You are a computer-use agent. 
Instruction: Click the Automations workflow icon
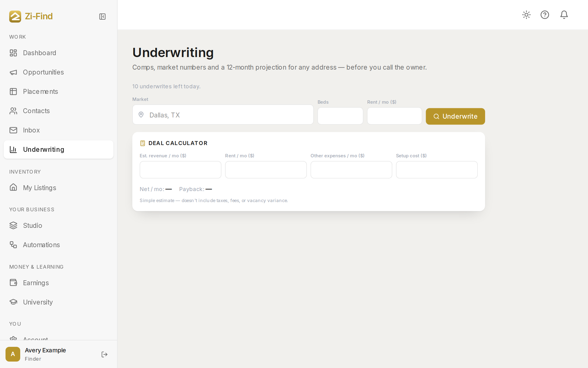click(x=13, y=245)
